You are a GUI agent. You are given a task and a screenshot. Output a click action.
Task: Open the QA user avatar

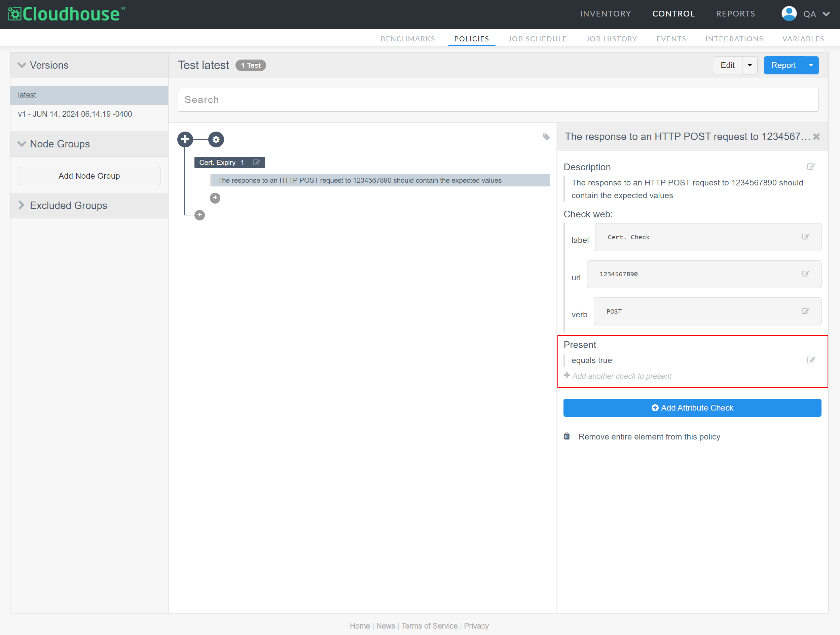(789, 14)
